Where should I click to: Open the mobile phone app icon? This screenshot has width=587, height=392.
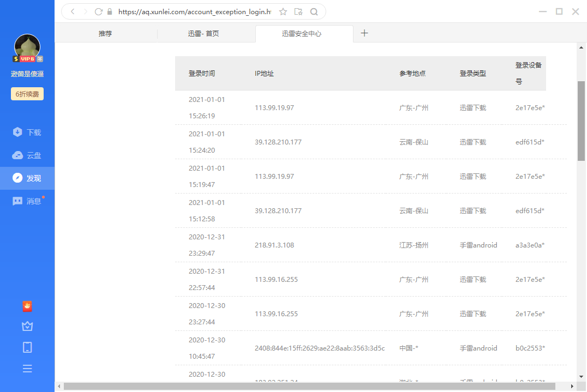[x=27, y=347]
